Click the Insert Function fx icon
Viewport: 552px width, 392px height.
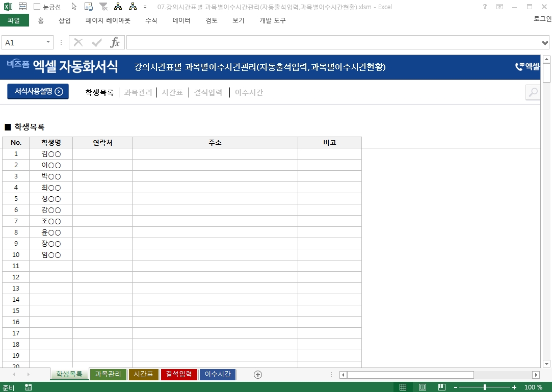(x=115, y=42)
